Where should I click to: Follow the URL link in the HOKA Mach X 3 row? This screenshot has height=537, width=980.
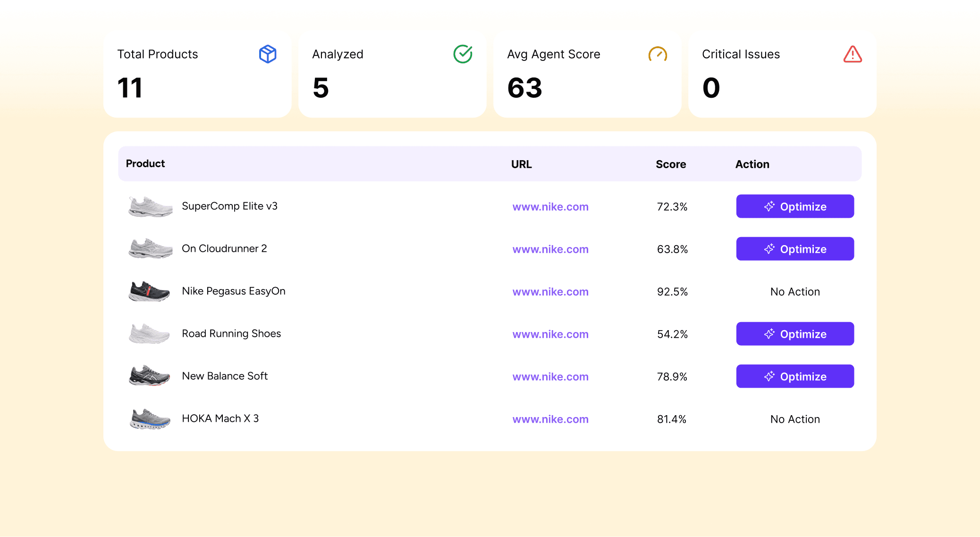[x=550, y=419]
